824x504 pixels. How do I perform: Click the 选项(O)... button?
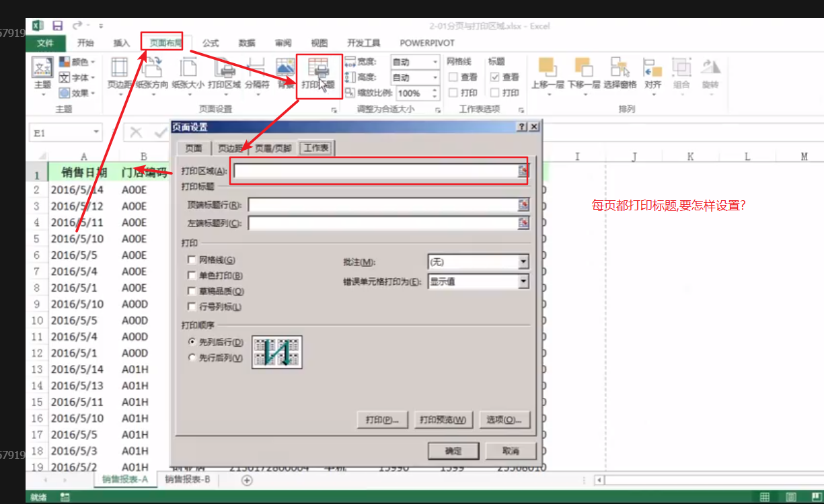504,420
